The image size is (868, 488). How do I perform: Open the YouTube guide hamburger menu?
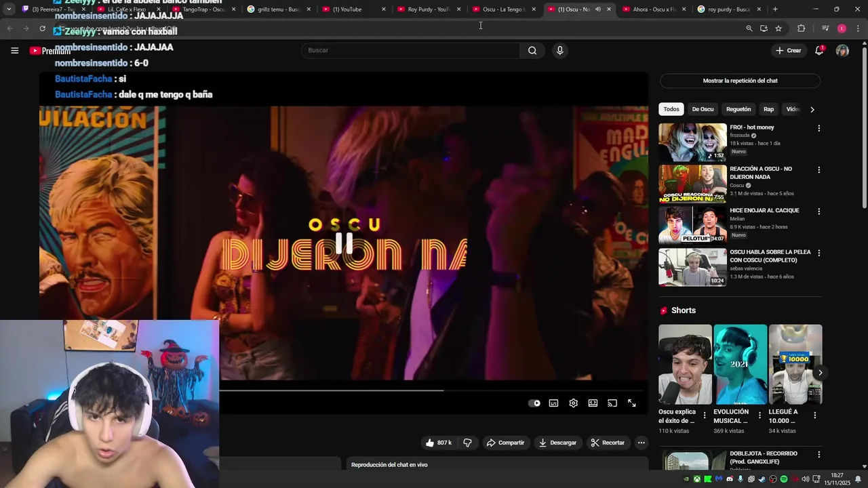[x=14, y=50]
